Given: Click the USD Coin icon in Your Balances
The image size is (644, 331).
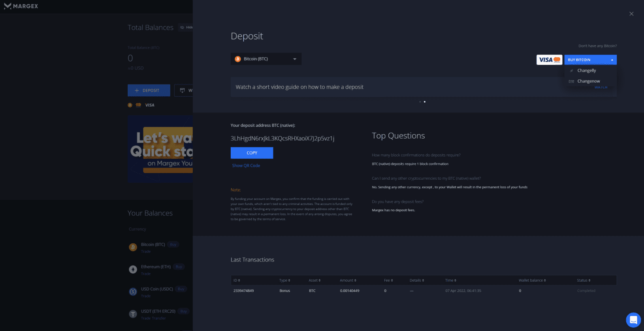Looking at the screenshot, I should (133, 292).
